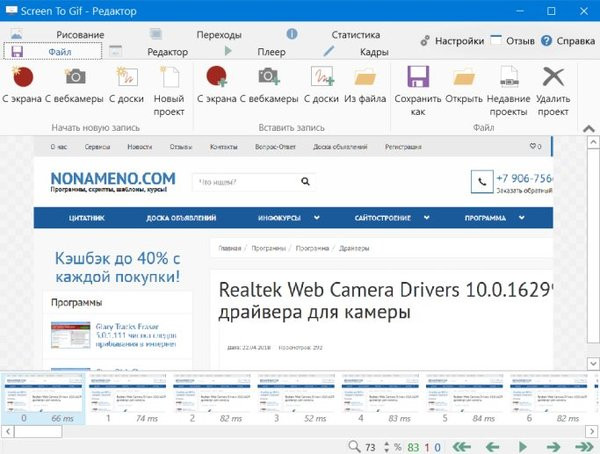This screenshot has height=454, width=600.
Task: Click 'Удалить проект' X icon
Action: pyautogui.click(x=552, y=77)
